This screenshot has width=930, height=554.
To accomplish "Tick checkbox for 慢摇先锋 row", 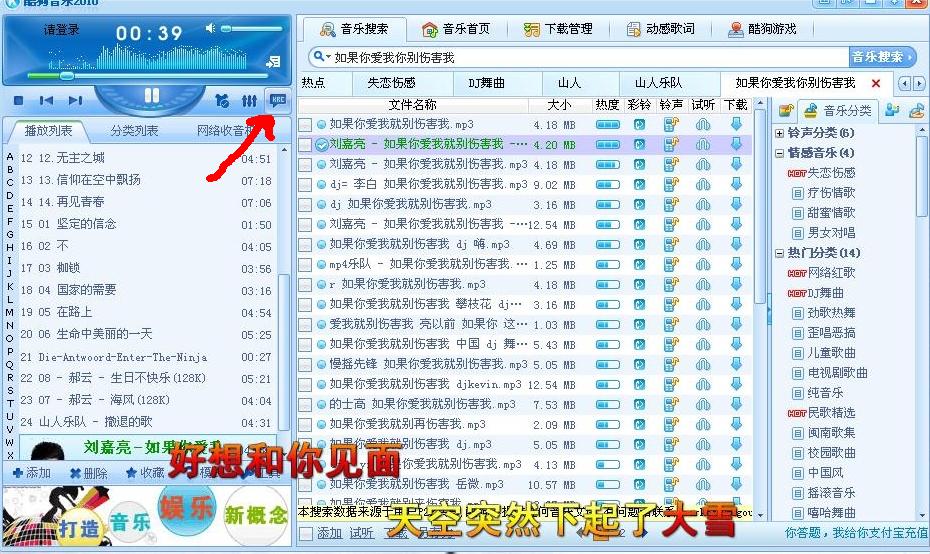I will tap(305, 365).
